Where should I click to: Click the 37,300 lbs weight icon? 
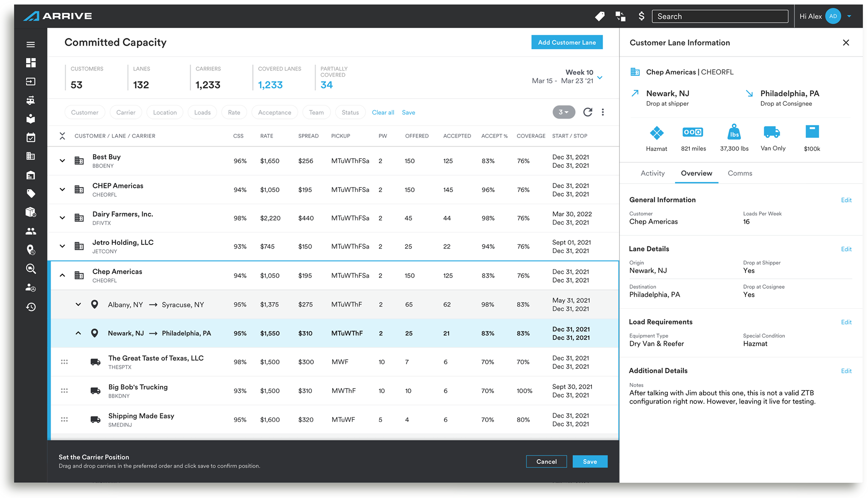pos(734,132)
